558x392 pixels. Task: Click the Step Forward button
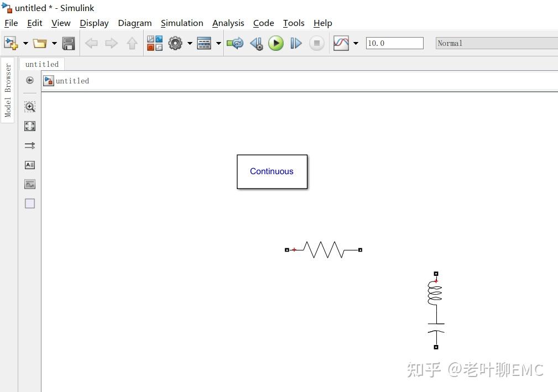pyautogui.click(x=296, y=43)
